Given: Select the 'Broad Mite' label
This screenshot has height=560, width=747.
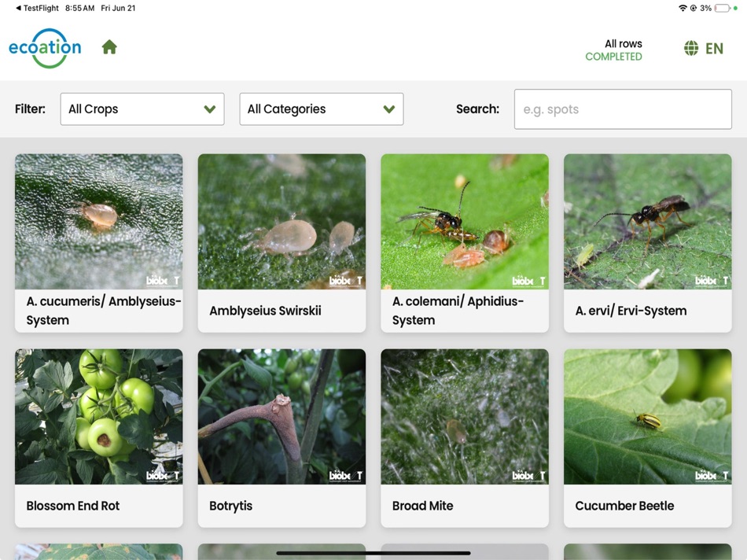Looking at the screenshot, I should pos(422,506).
